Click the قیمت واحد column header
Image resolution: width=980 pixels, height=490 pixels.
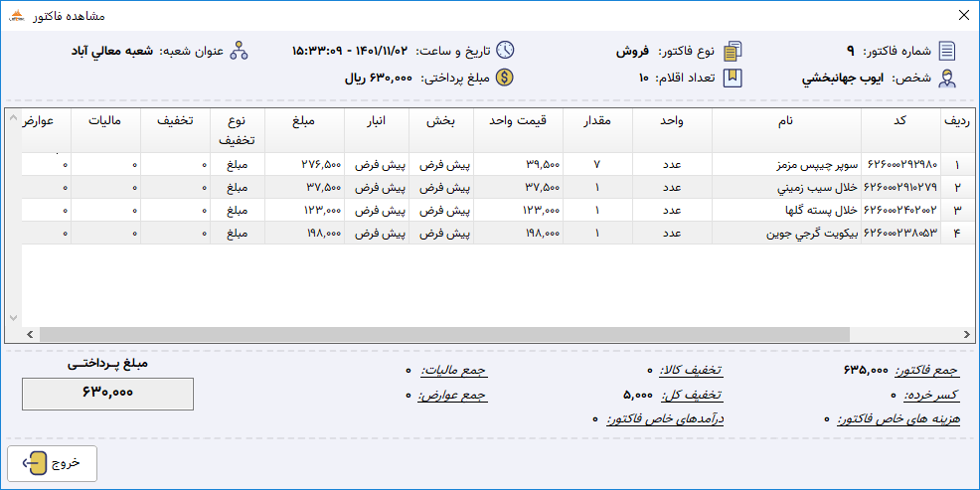pyautogui.click(x=518, y=130)
